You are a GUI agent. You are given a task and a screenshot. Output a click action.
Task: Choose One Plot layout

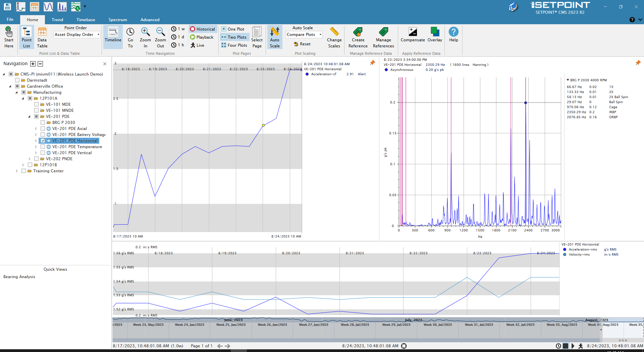(233, 29)
